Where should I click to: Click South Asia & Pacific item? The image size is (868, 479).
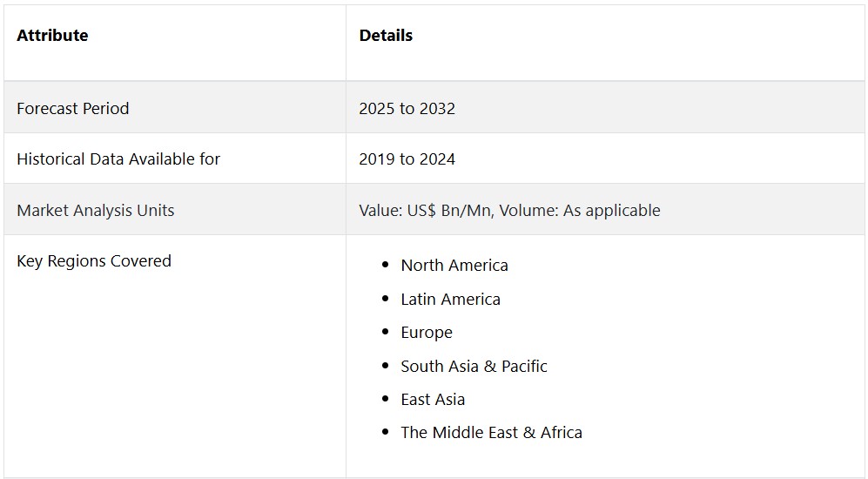click(x=474, y=367)
